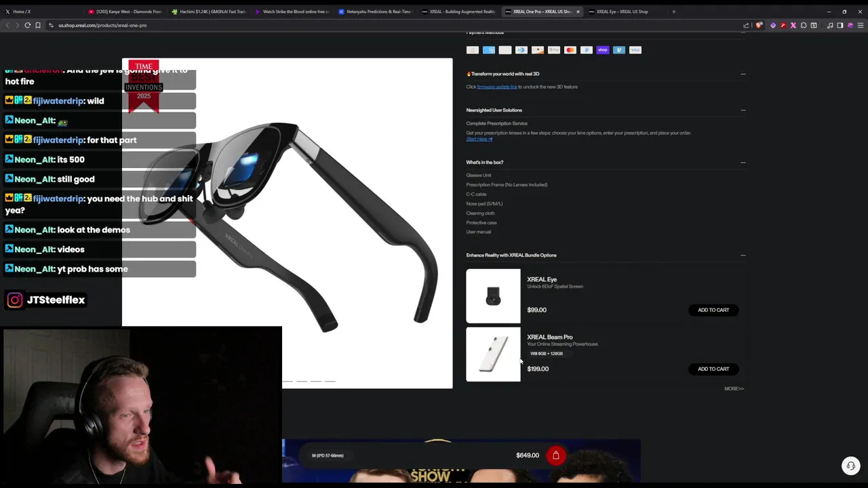Collapse the Enhance Reality bundle options section
The height and width of the screenshot is (488, 868).
click(x=743, y=255)
